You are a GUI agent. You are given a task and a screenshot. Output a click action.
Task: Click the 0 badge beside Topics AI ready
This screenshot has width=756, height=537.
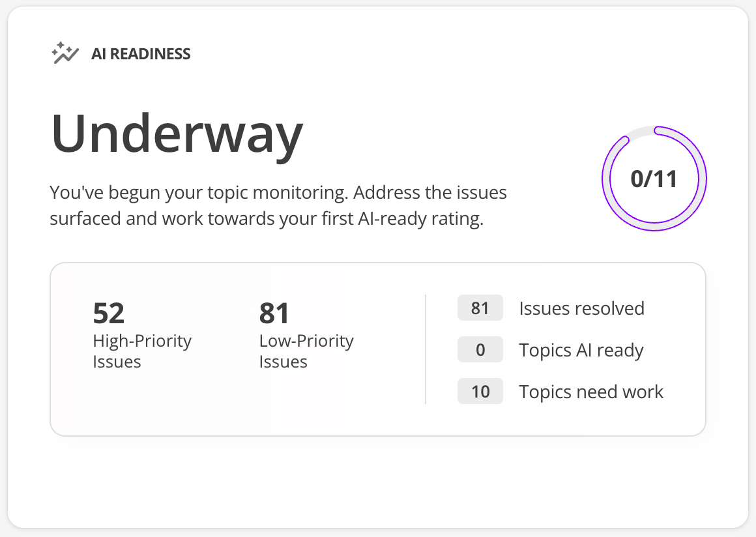[x=480, y=350]
